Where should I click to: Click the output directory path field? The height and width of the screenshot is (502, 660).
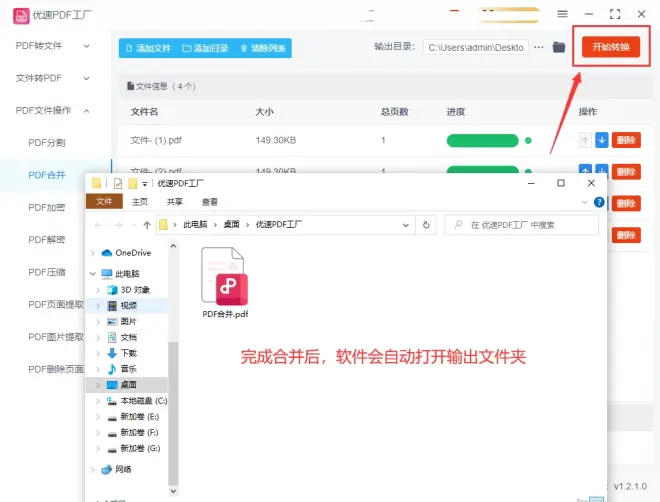(474, 48)
